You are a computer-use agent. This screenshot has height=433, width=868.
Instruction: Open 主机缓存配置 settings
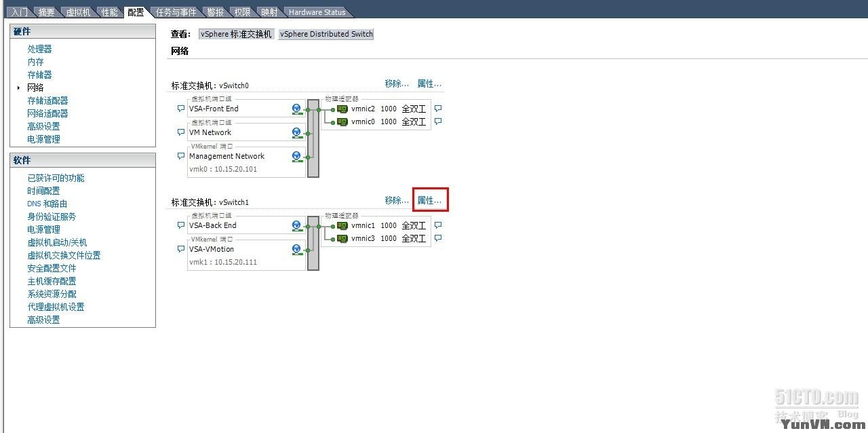52,281
